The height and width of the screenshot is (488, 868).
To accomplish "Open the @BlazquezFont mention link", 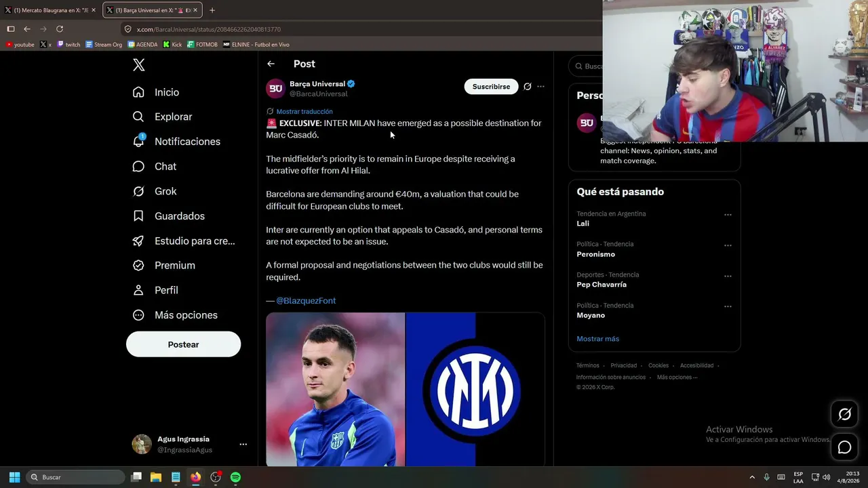I will coord(306,301).
